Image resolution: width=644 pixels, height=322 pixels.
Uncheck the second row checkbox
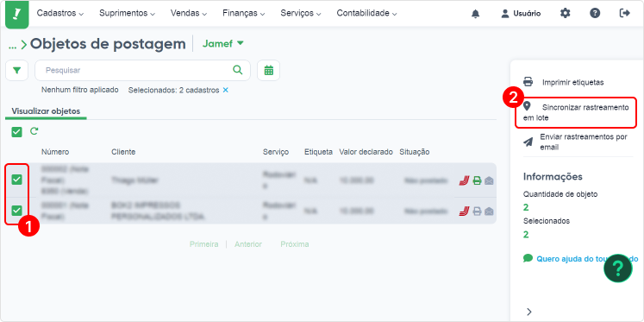(x=16, y=211)
